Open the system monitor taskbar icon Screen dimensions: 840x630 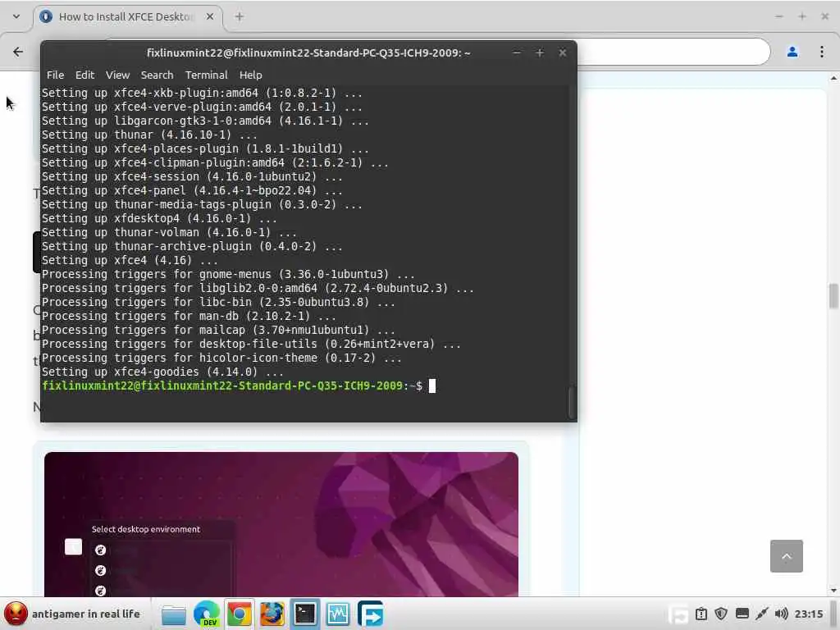(337, 614)
